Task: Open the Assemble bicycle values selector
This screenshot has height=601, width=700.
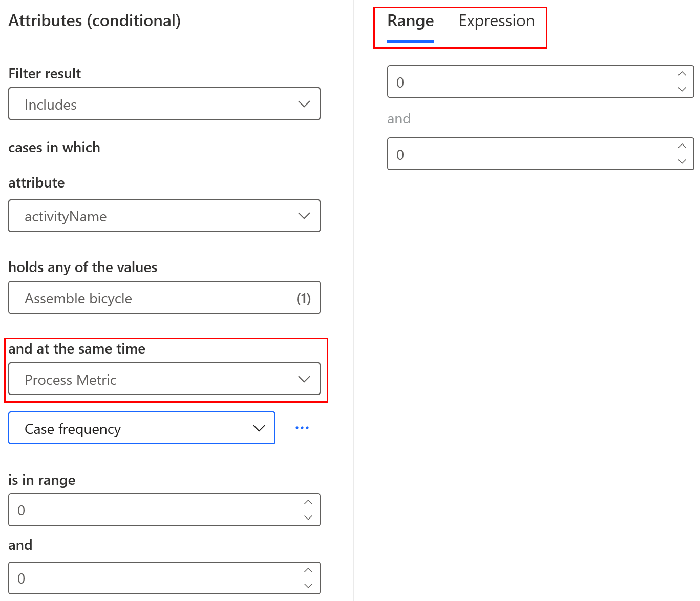Action: (x=164, y=298)
